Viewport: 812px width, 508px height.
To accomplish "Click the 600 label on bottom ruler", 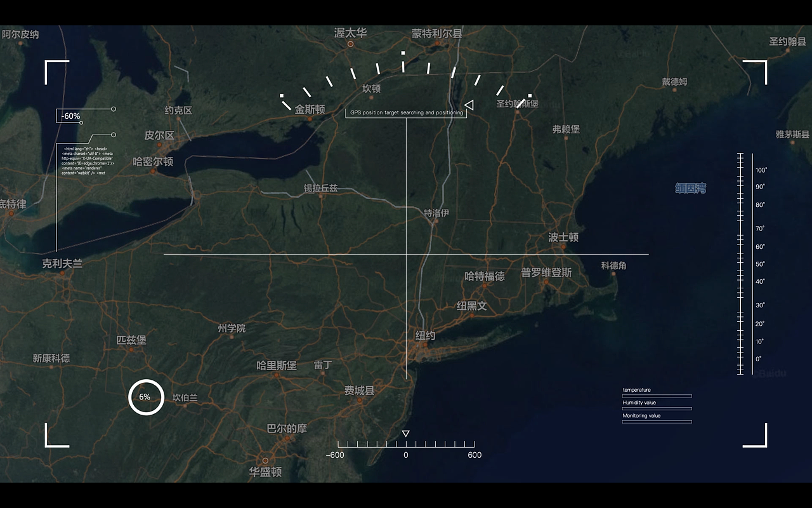I will 475,455.
